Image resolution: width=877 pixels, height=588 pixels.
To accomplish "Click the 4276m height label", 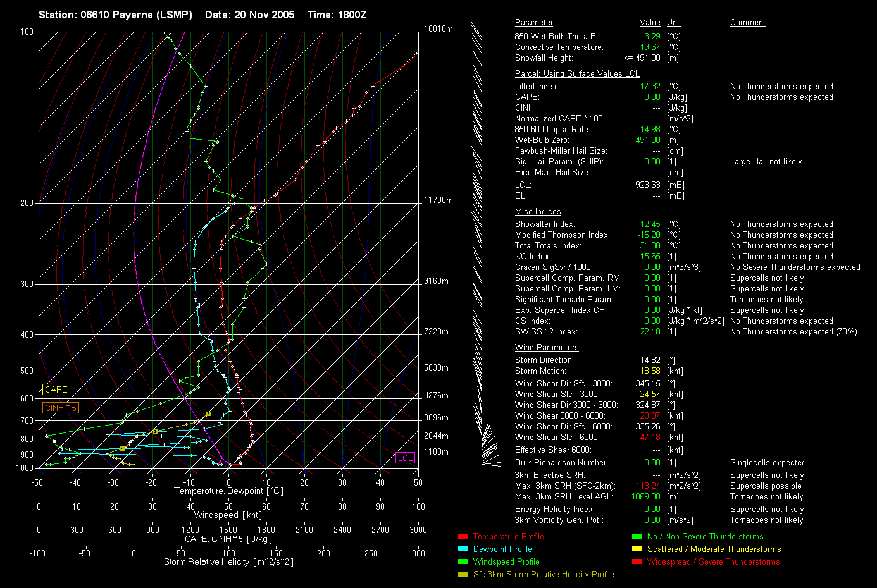I will click(x=436, y=395).
